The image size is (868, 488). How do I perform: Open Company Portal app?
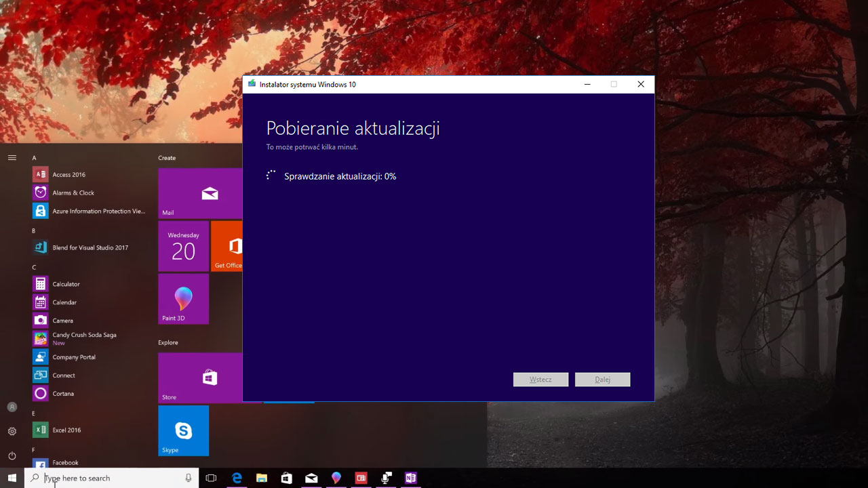coord(88,357)
